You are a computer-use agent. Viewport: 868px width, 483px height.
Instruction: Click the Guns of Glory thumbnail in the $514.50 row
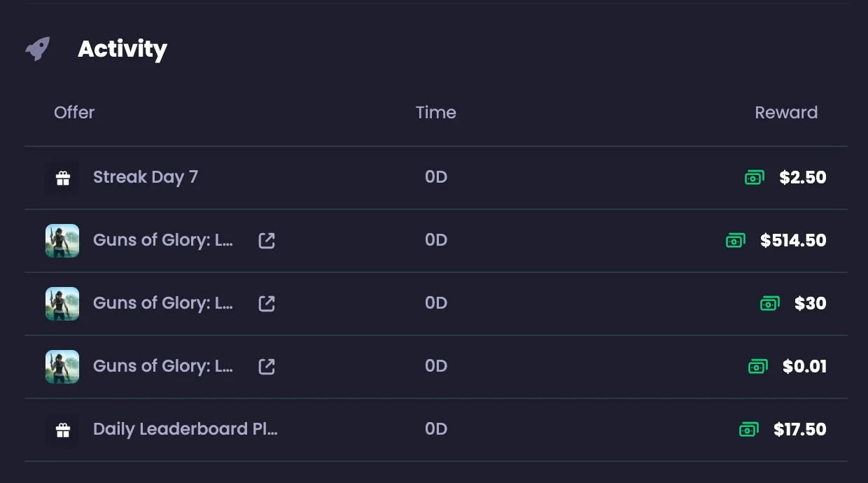pos(62,241)
